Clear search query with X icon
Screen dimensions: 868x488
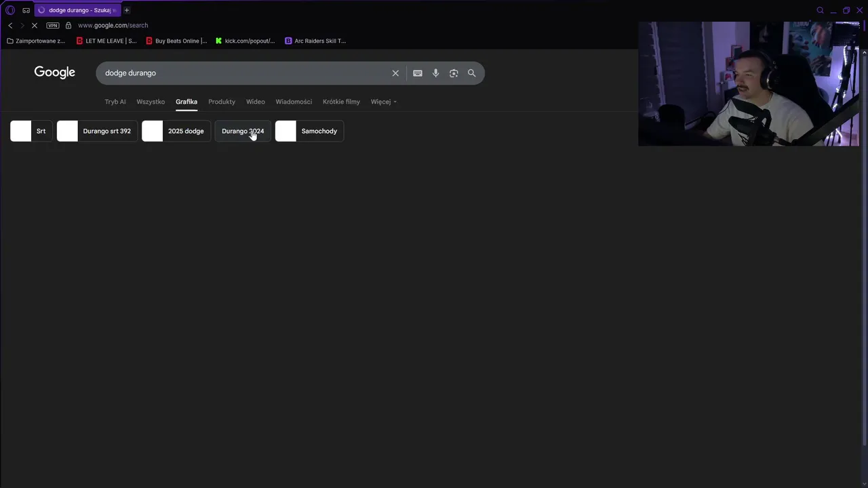(395, 73)
